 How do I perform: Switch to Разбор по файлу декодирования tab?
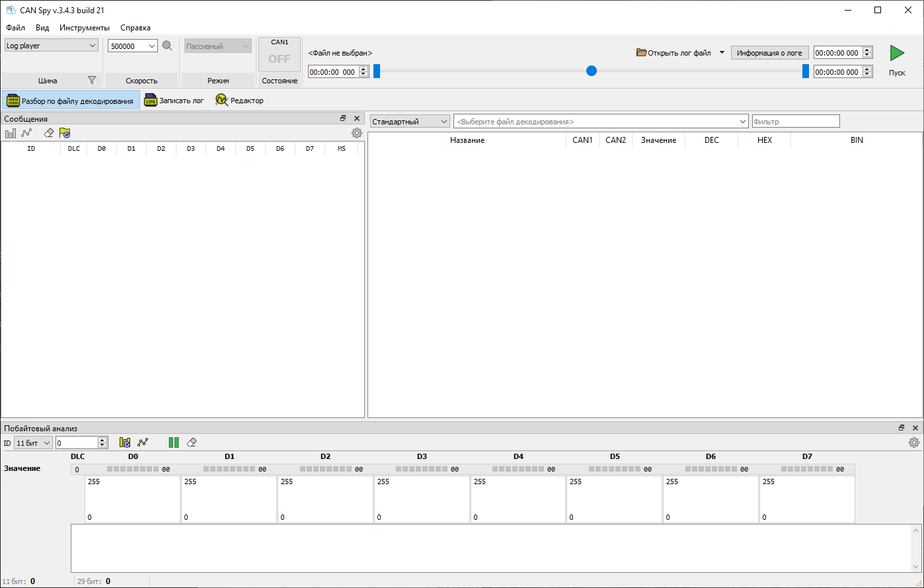71,101
